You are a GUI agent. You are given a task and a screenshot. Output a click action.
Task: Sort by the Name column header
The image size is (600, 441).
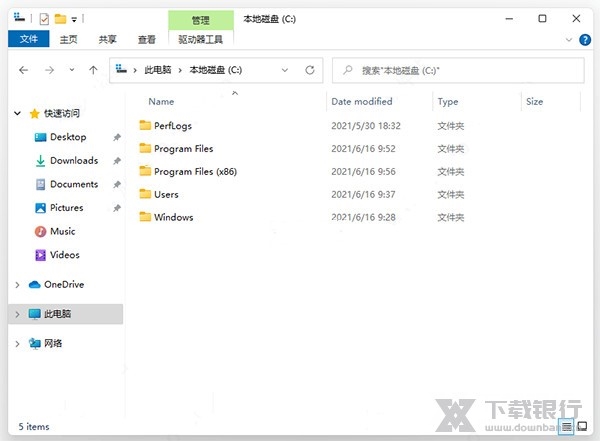[161, 101]
